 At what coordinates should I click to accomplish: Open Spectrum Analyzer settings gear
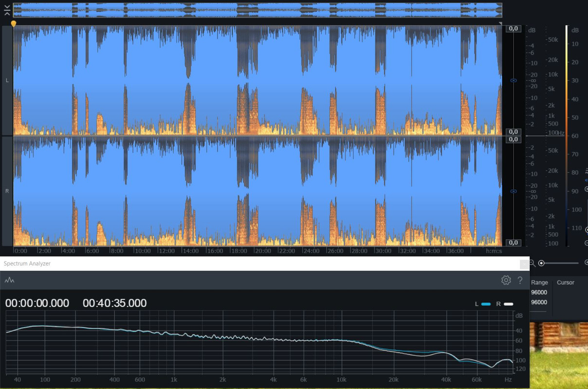coord(506,280)
